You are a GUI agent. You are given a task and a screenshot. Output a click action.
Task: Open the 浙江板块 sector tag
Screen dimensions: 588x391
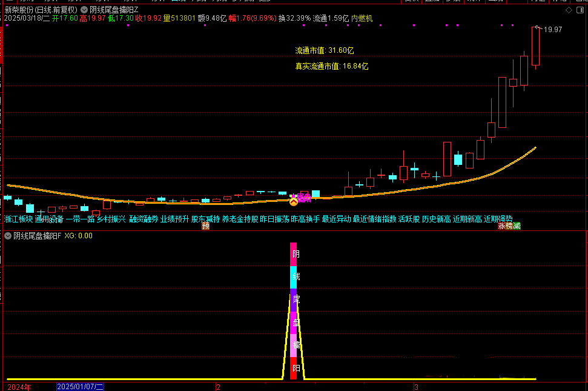[x=18, y=219]
